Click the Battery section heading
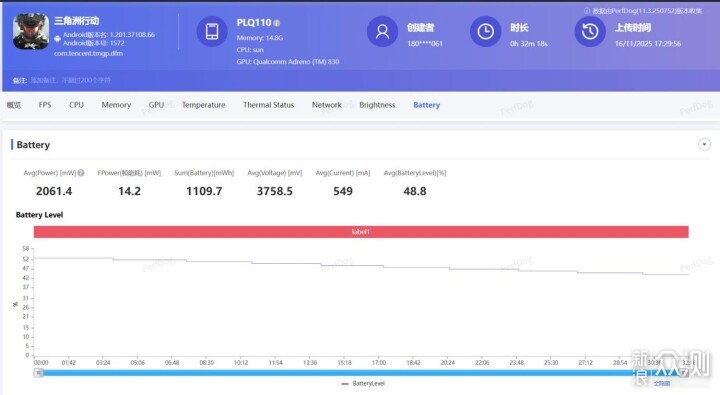This screenshot has width=720, height=395. tap(33, 145)
